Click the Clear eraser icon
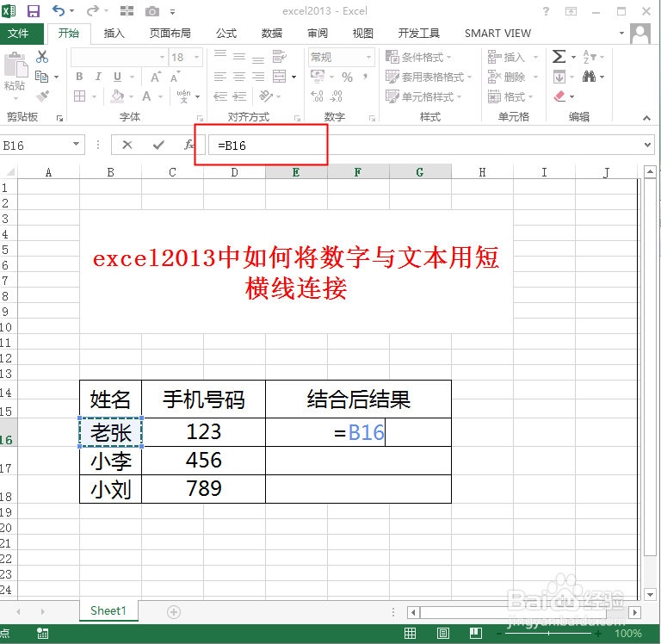 (x=559, y=96)
